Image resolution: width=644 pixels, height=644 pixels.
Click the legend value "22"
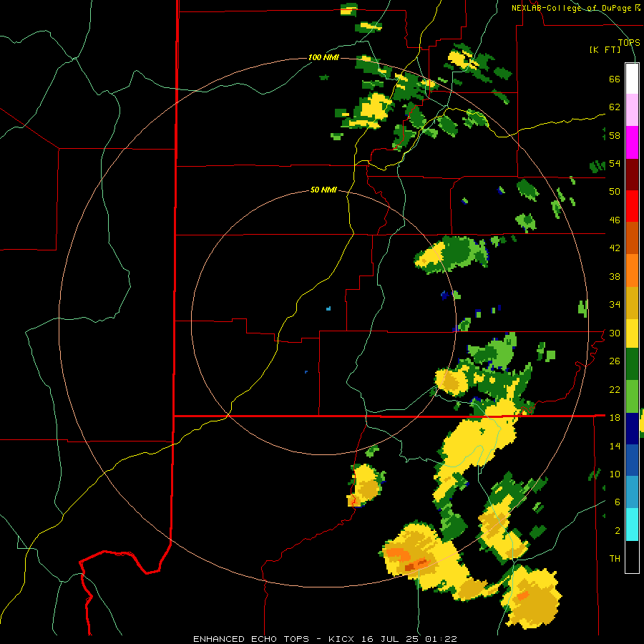tap(615, 389)
